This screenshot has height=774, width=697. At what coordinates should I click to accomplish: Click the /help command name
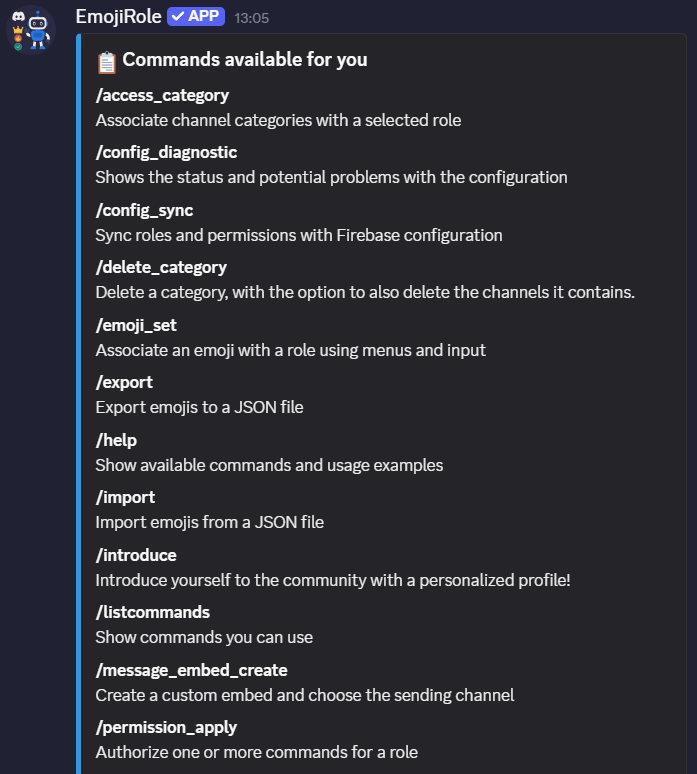[116, 440]
